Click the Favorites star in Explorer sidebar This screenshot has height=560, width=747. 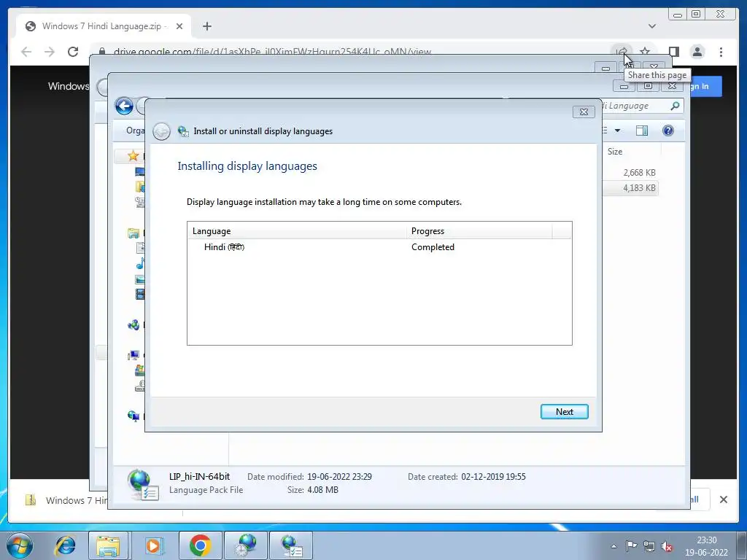(x=133, y=156)
